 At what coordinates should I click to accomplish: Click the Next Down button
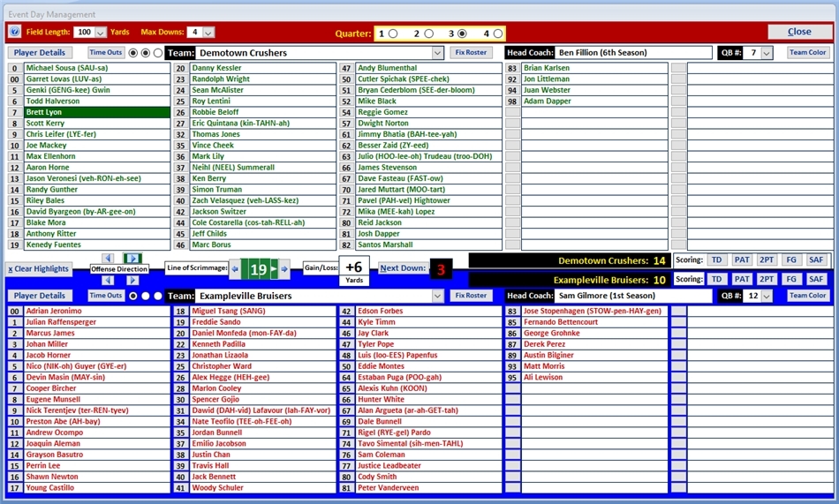(x=403, y=268)
